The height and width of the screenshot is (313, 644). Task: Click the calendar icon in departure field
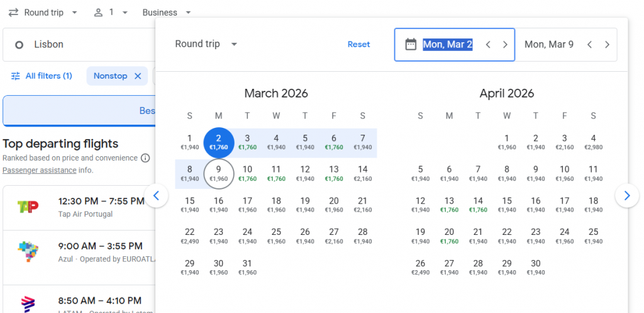click(x=411, y=45)
